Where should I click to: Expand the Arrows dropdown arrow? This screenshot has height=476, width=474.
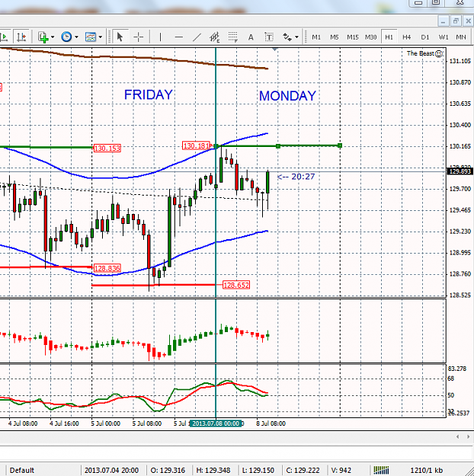click(x=297, y=37)
